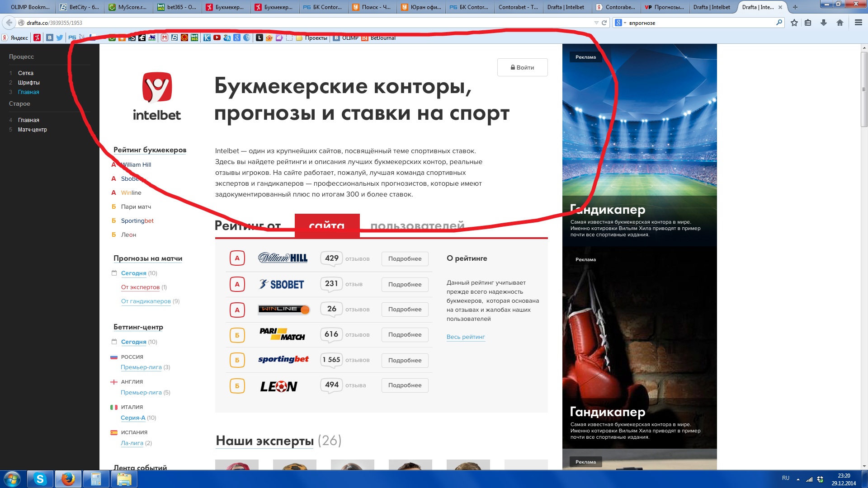868x488 pixels.
Task: Click the Twitter bookmark icon
Action: point(59,38)
